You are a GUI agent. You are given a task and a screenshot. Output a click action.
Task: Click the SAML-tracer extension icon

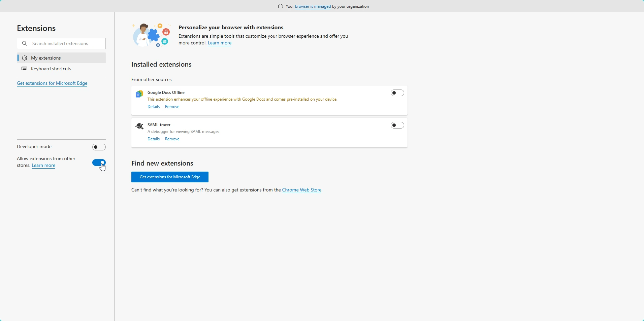(139, 127)
